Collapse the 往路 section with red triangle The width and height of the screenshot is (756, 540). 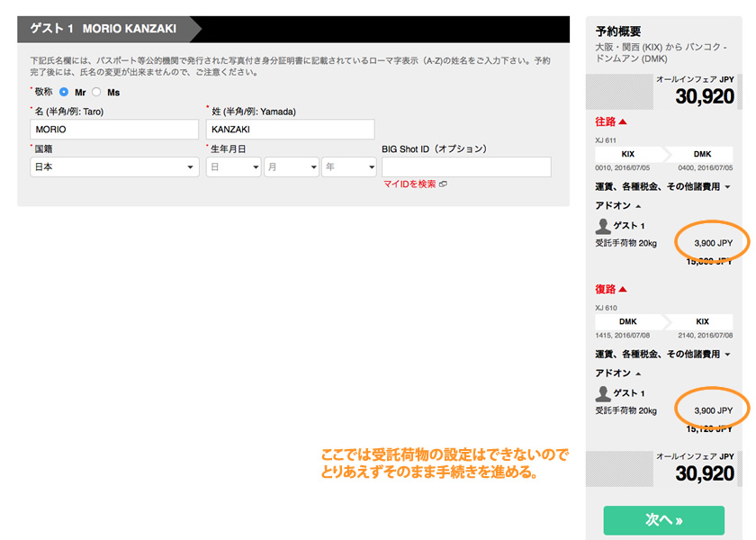point(610,121)
